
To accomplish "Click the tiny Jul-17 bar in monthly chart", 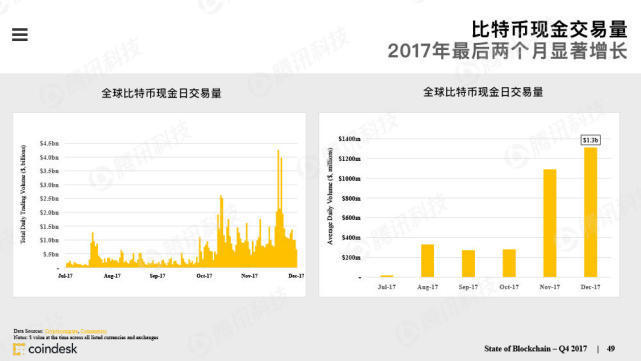I will pyautogui.click(x=387, y=276).
